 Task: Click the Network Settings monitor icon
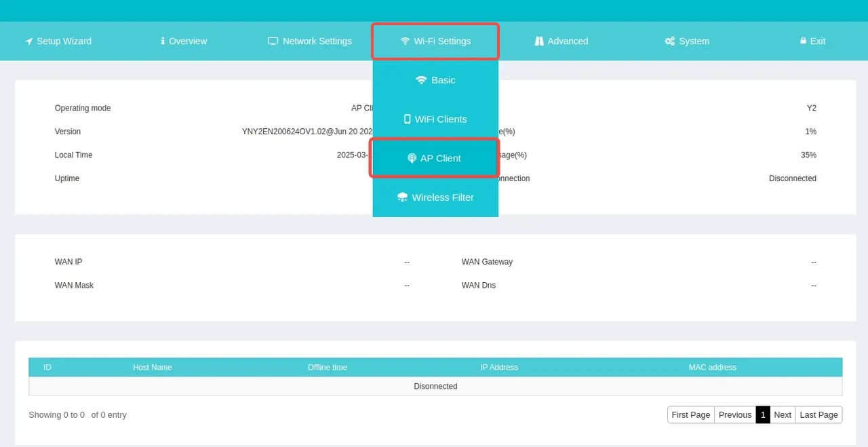point(273,41)
